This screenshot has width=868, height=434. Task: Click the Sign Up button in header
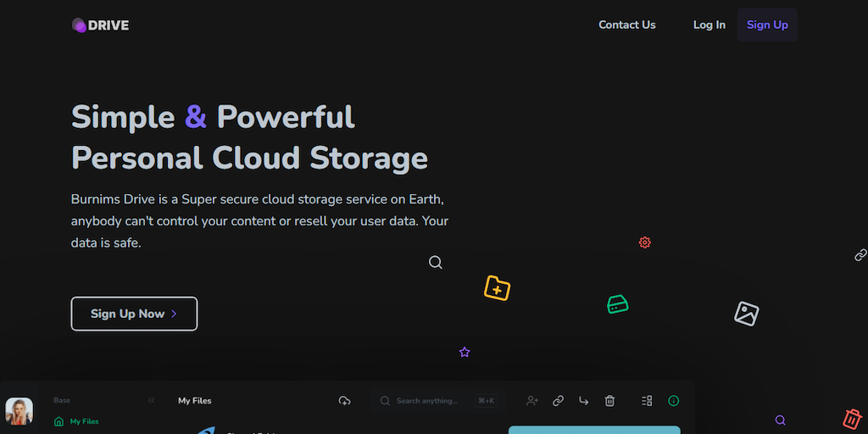tap(767, 25)
